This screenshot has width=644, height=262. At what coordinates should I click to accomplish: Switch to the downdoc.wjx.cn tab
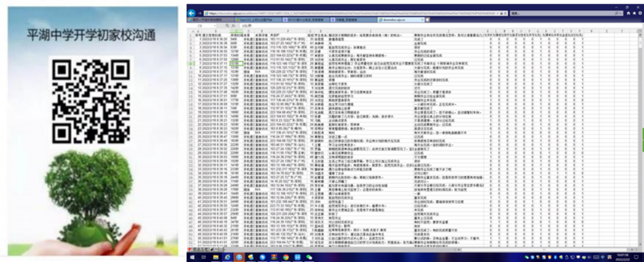point(401,20)
